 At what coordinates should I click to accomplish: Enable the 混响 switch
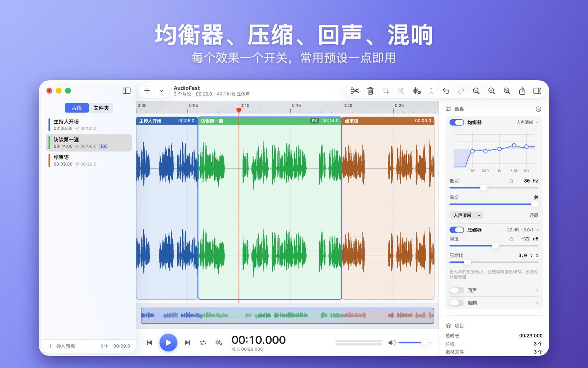tap(457, 303)
